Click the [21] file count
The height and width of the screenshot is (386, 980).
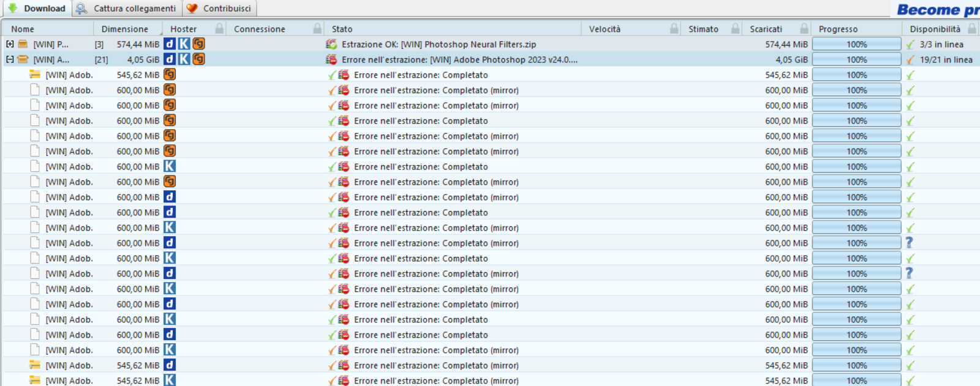[x=101, y=59]
